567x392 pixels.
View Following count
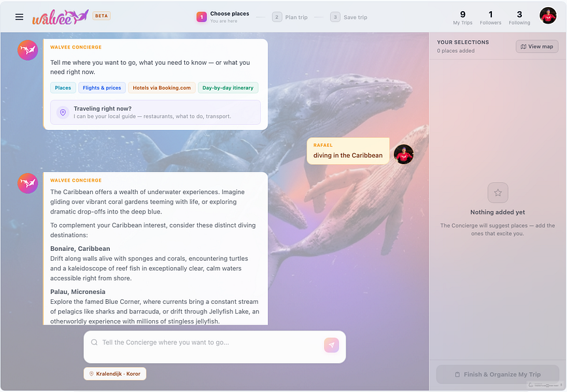pos(519,18)
